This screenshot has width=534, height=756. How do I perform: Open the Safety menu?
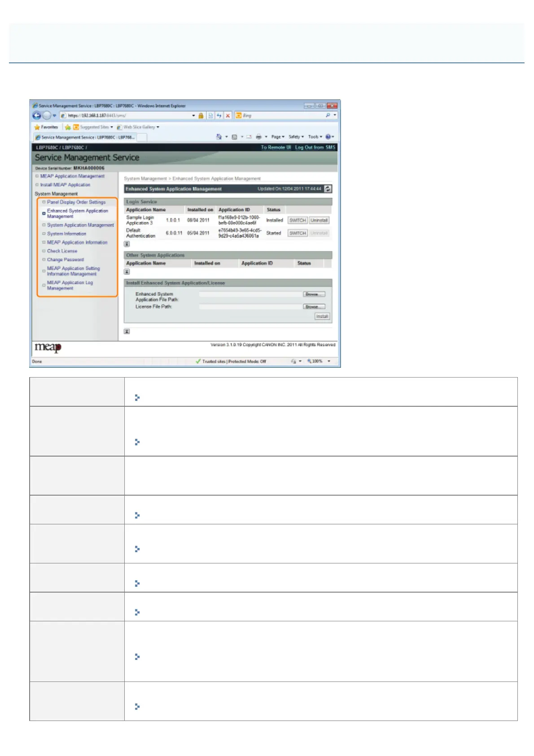pyautogui.click(x=296, y=137)
